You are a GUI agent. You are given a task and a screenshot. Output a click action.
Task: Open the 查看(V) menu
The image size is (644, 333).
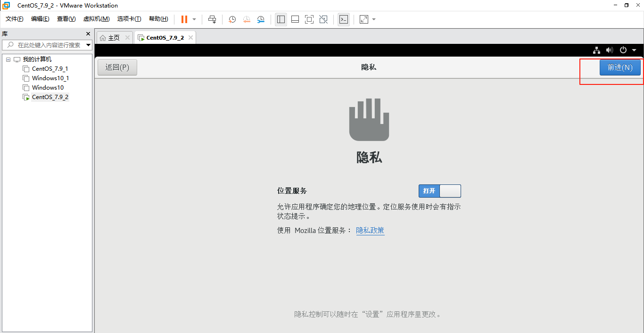(66, 19)
